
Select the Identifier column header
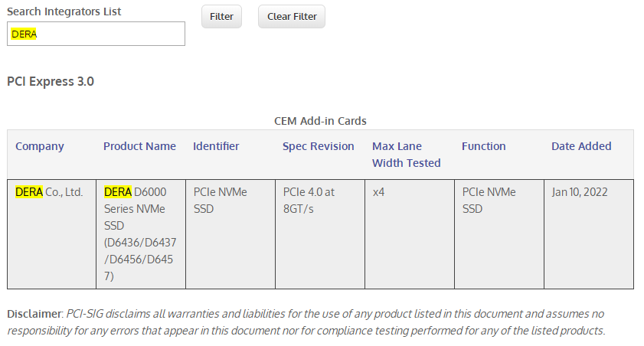[x=216, y=146]
